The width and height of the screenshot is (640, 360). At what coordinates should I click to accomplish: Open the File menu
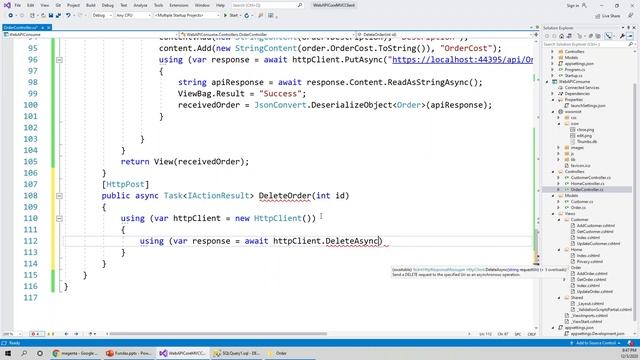click(x=18, y=5)
